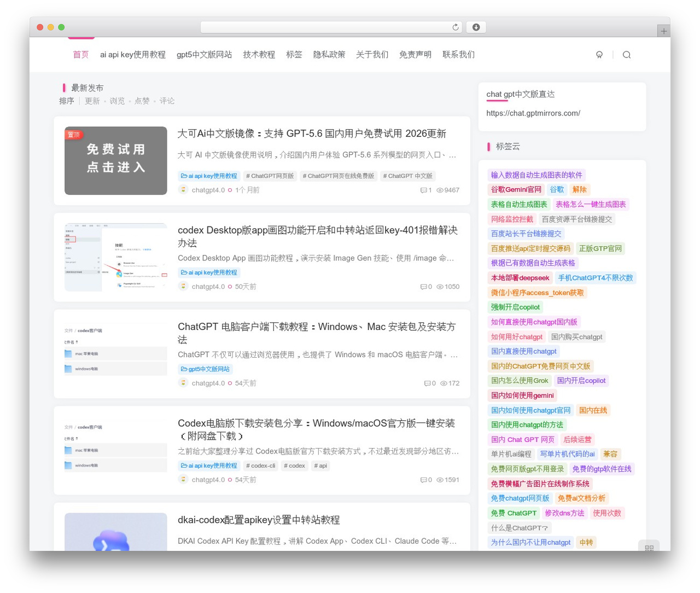Screen dimensions: 700x593
Task: Click thumbnail of codex Desktop版app post
Action: pos(116,257)
